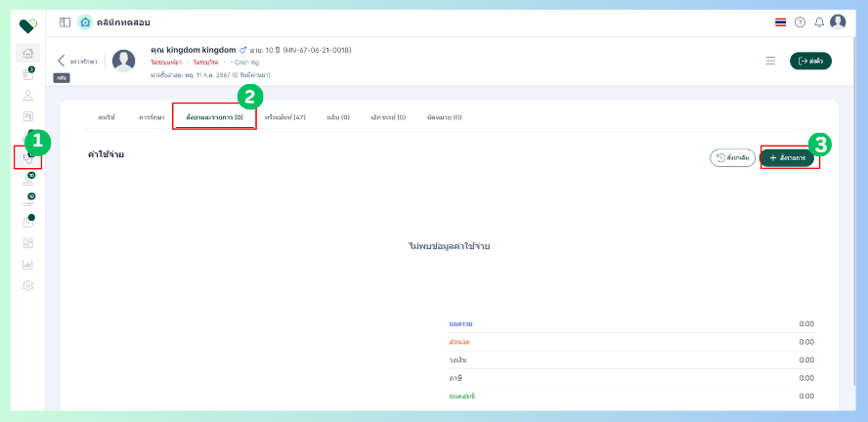Click the kingdom kingdom patient avatar
This screenshot has width=868, height=422.
(x=123, y=61)
